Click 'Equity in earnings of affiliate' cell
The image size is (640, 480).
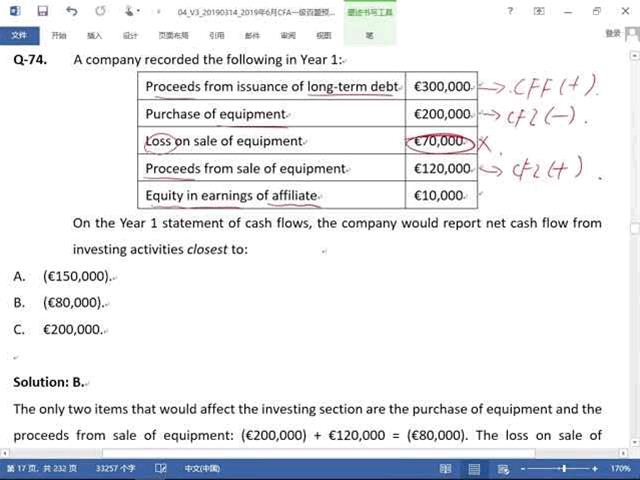tap(271, 195)
